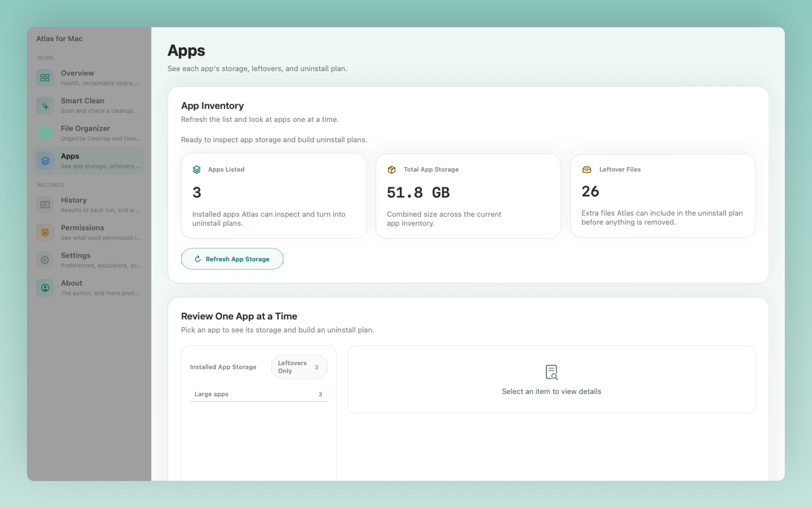Select the Smart Clean sparkle icon
812x508 pixels.
coord(45,106)
